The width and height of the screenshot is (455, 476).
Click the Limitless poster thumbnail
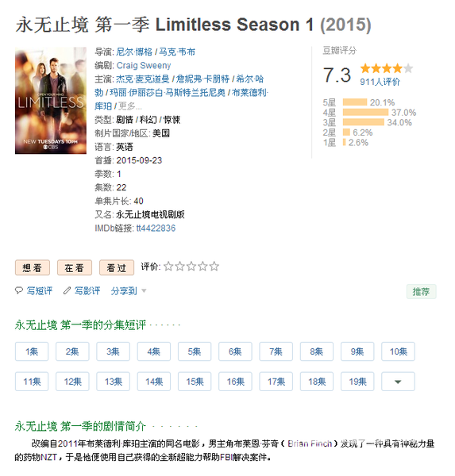point(51,101)
